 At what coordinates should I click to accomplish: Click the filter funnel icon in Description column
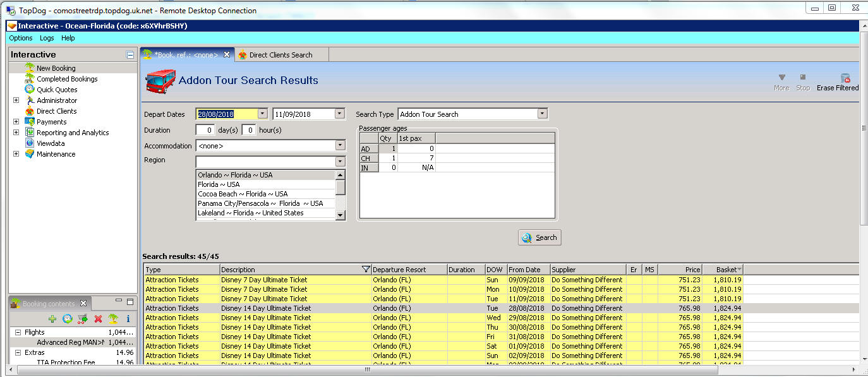366,270
